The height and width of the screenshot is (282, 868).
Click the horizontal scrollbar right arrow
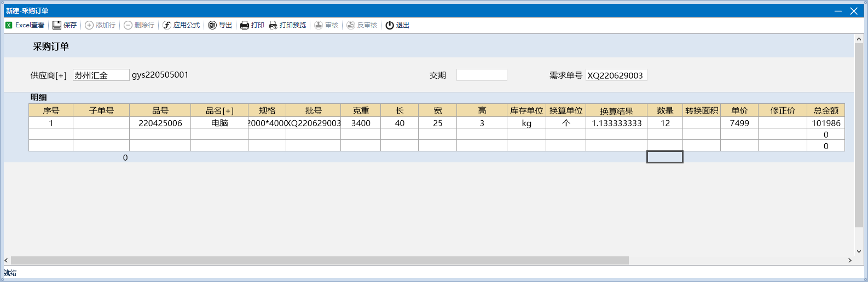(849, 261)
